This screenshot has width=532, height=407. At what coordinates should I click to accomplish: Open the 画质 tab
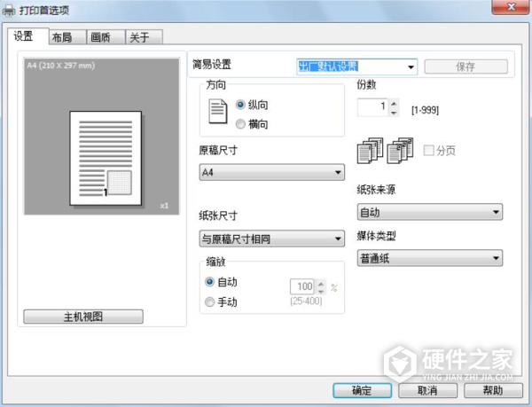point(106,37)
